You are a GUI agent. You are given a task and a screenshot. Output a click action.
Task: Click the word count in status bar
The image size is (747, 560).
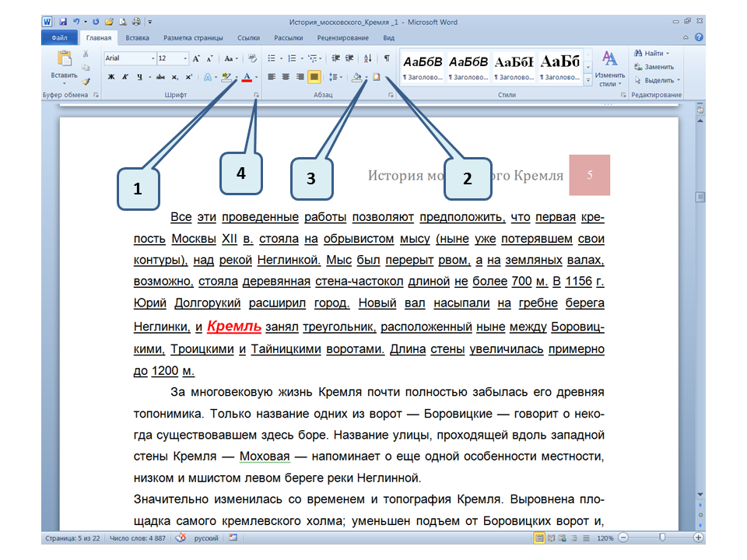(x=138, y=537)
